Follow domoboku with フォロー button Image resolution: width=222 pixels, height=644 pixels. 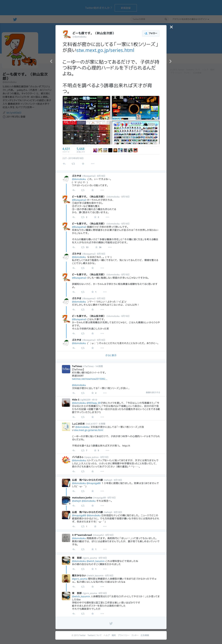(x=151, y=33)
